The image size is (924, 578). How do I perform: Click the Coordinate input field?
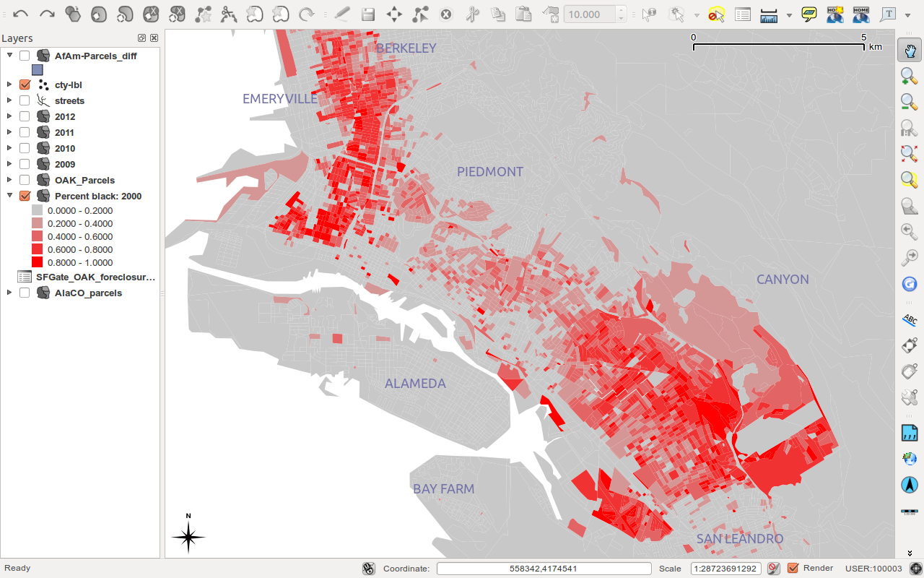(x=544, y=569)
